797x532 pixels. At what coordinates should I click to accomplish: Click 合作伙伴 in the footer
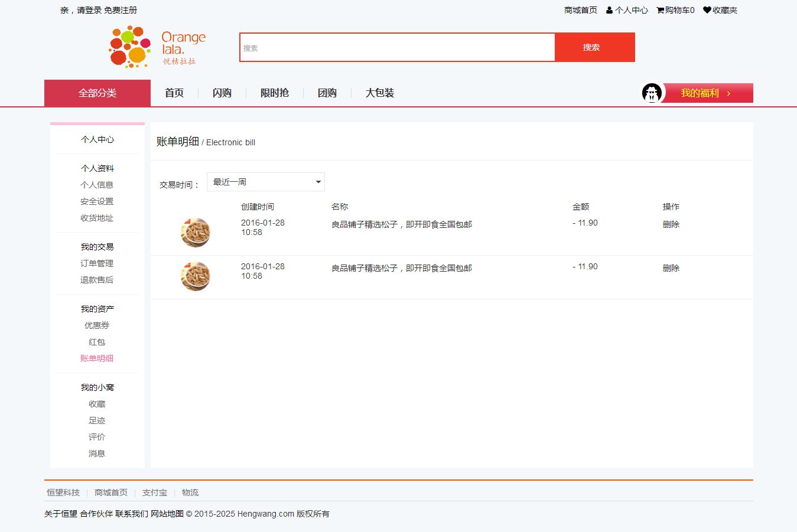click(x=96, y=514)
